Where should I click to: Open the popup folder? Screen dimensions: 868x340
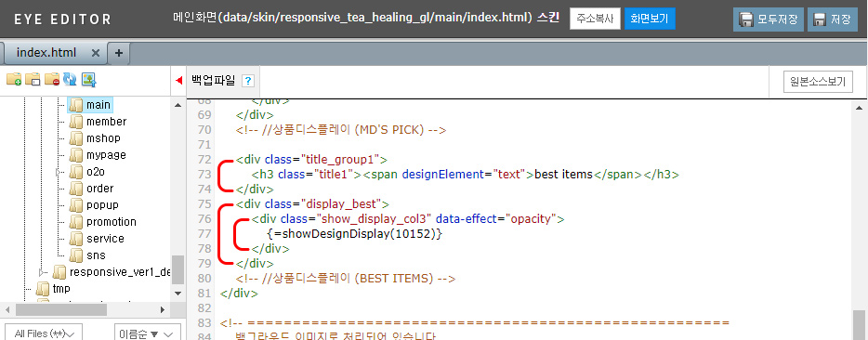[x=102, y=205]
